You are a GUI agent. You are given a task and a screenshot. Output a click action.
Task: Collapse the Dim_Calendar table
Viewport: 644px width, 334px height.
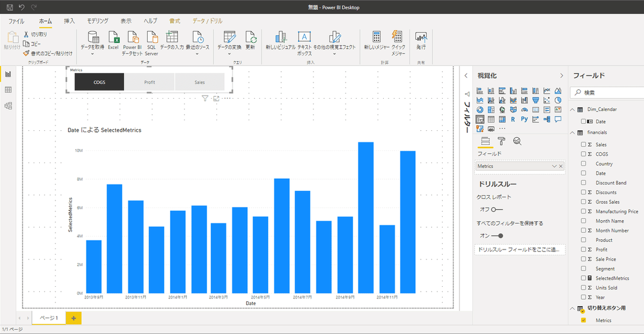click(572, 109)
